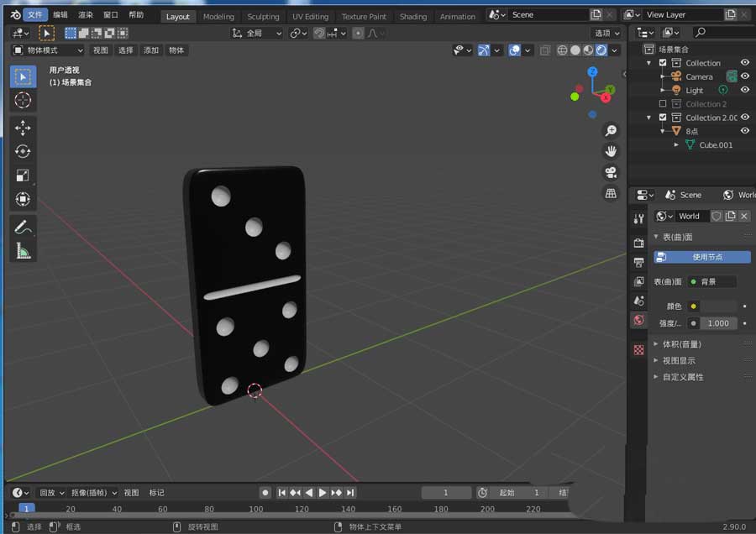This screenshot has width=756, height=534.
Task: Open the 抠像(插帧) keying dropdown
Action: tap(94, 493)
